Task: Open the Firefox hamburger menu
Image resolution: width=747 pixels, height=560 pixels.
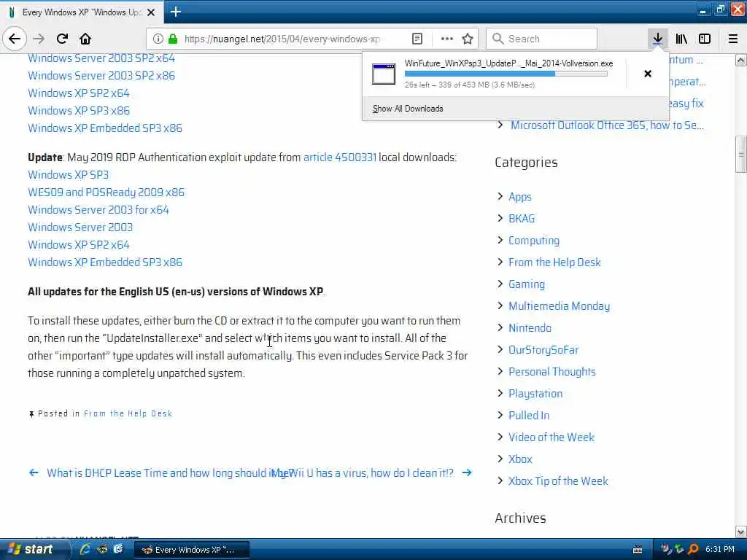Action: (x=733, y=39)
